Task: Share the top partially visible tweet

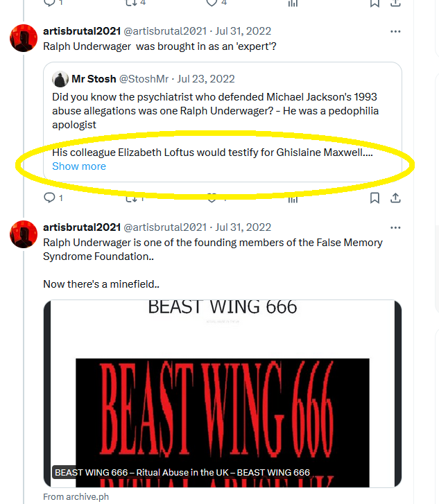Action: (x=395, y=3)
